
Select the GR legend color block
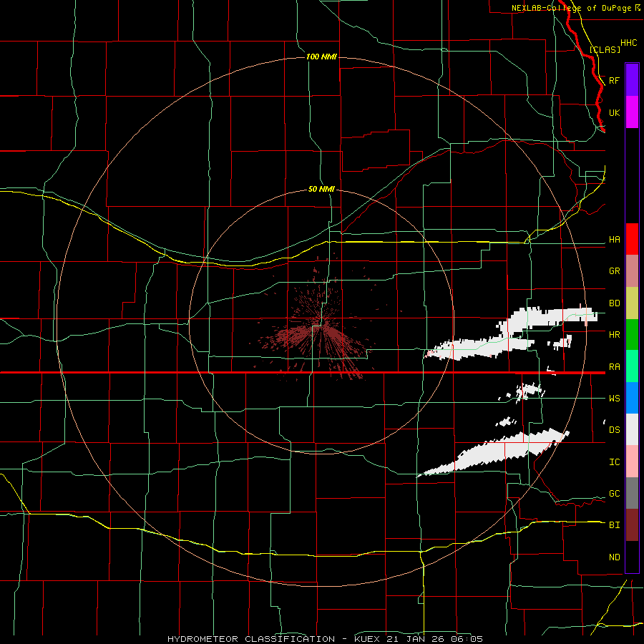coord(632,271)
